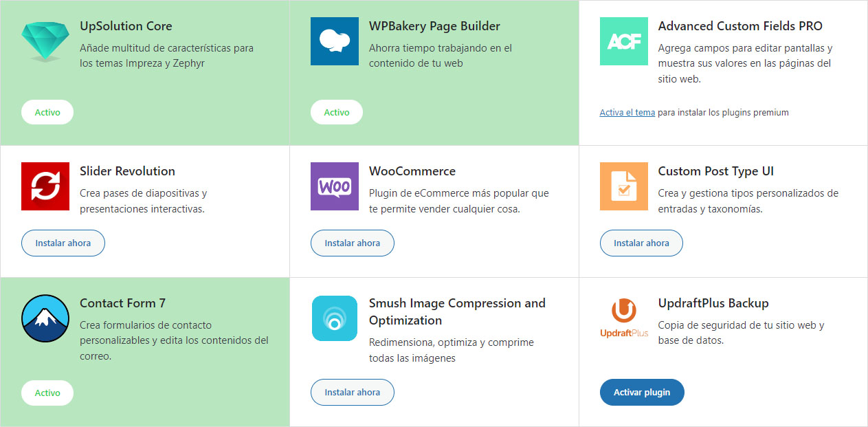The height and width of the screenshot is (427, 868).
Task: Click the Slider Revolution red refresh icon
Action: (45, 186)
